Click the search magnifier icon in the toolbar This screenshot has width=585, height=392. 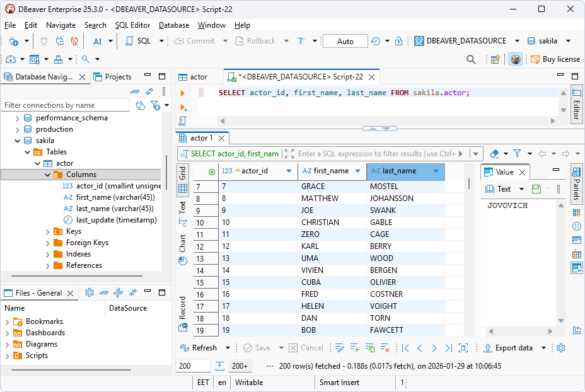coord(470,58)
